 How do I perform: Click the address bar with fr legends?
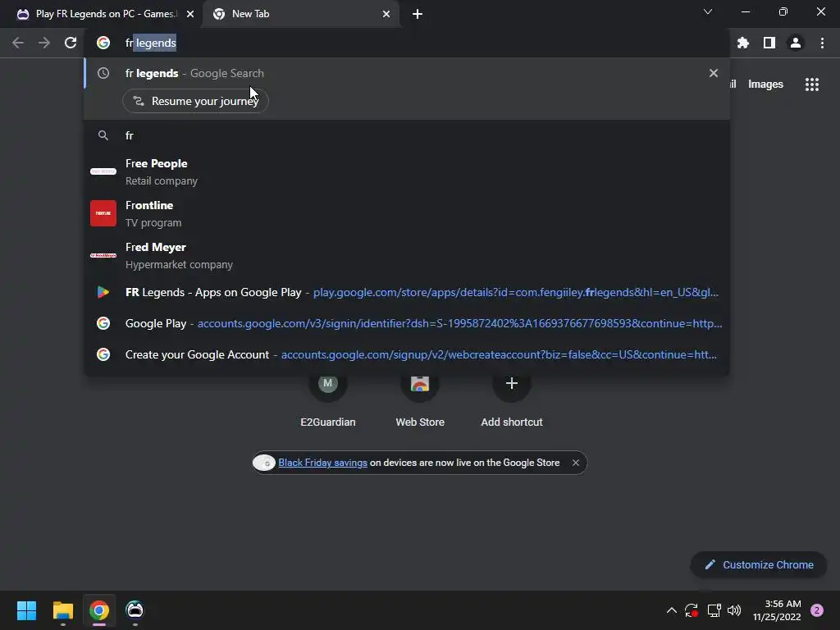[x=407, y=43]
